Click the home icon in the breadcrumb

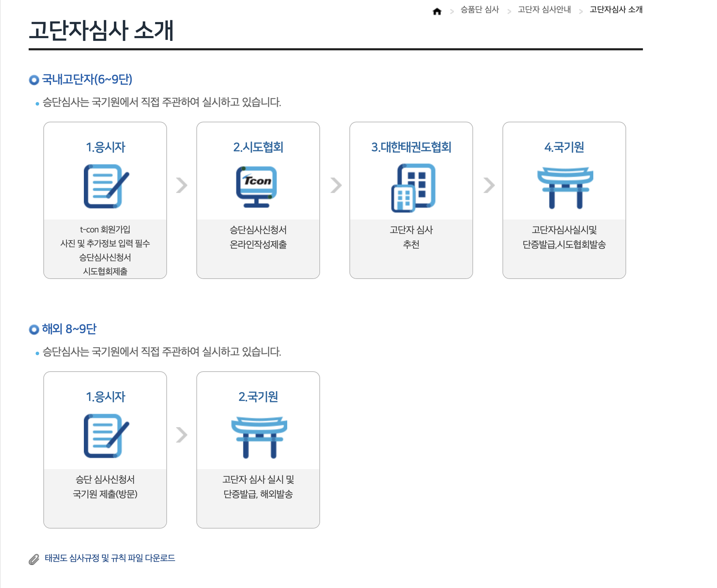point(437,12)
